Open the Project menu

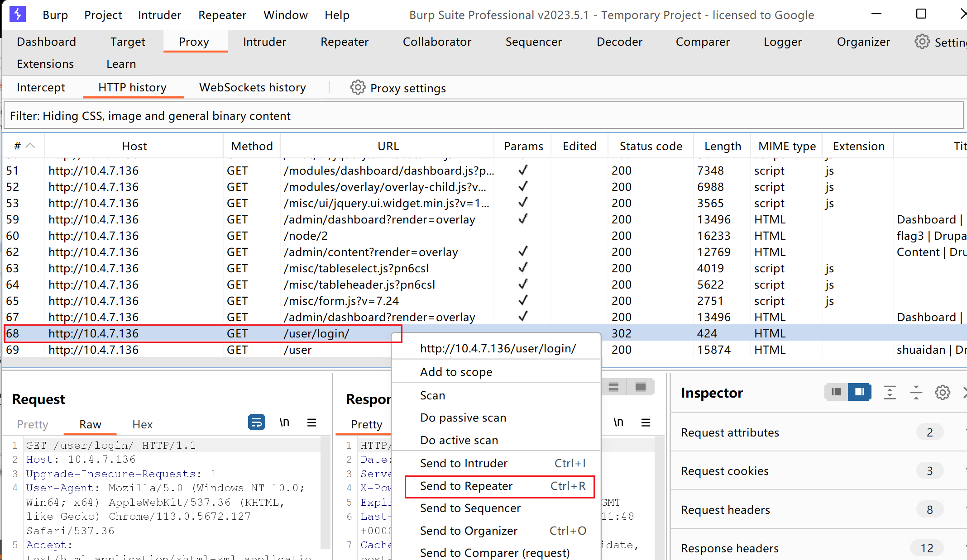tap(103, 15)
